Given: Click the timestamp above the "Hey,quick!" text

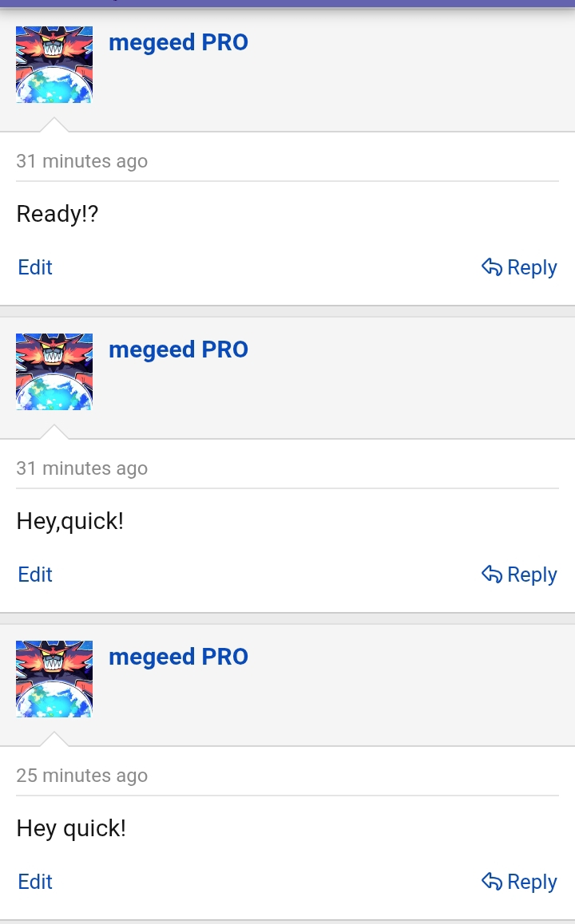Looking at the screenshot, I should point(82,468).
